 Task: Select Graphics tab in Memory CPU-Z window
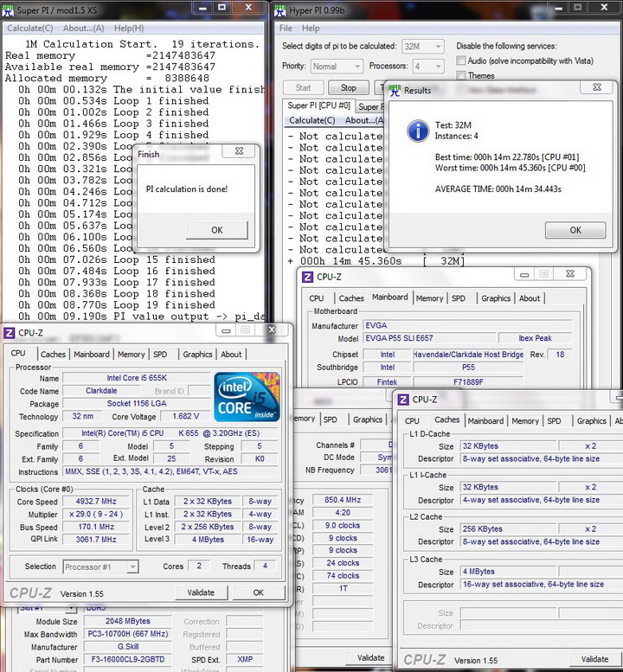click(368, 419)
